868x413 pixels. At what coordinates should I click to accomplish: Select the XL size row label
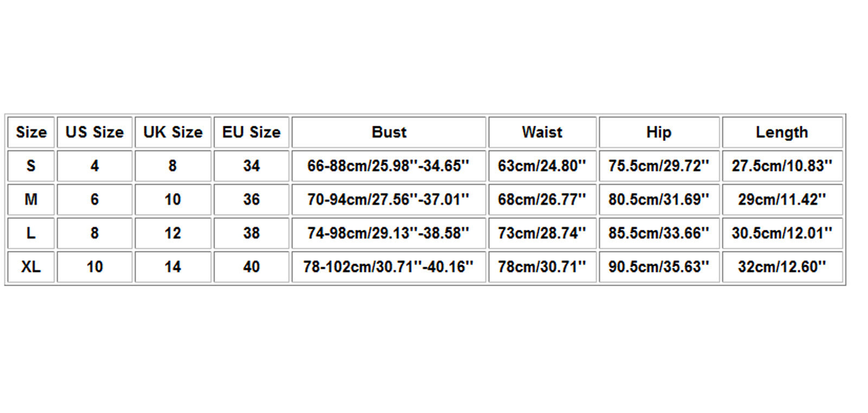31,267
